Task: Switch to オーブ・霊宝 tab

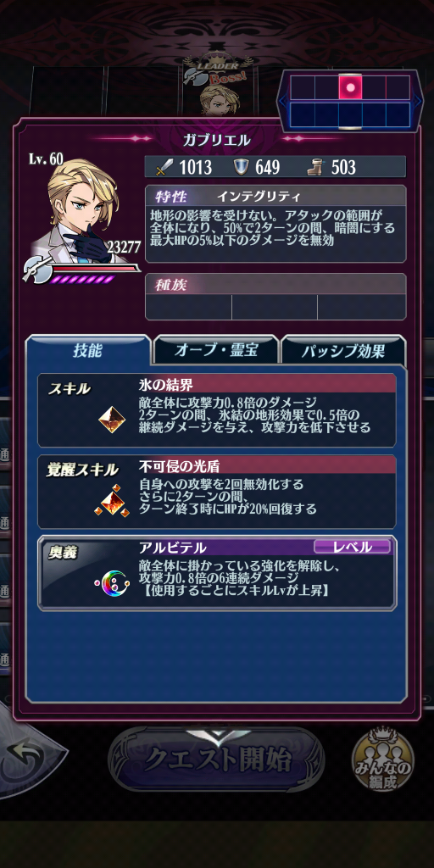Action: point(216,350)
